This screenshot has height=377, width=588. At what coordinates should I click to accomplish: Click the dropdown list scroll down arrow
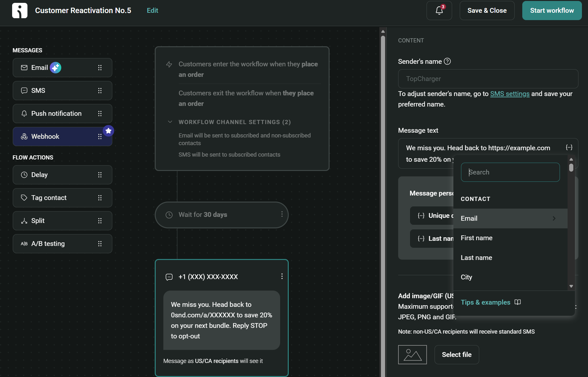pyautogui.click(x=571, y=286)
